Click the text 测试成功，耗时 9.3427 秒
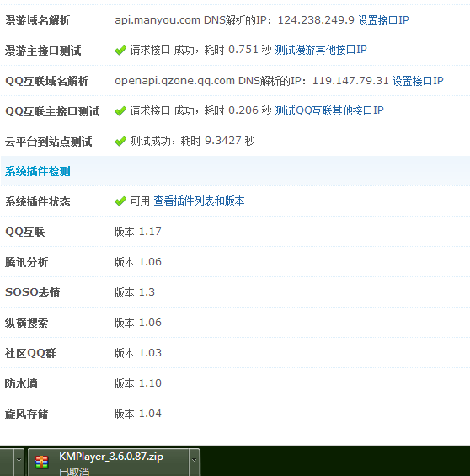 [x=193, y=141]
